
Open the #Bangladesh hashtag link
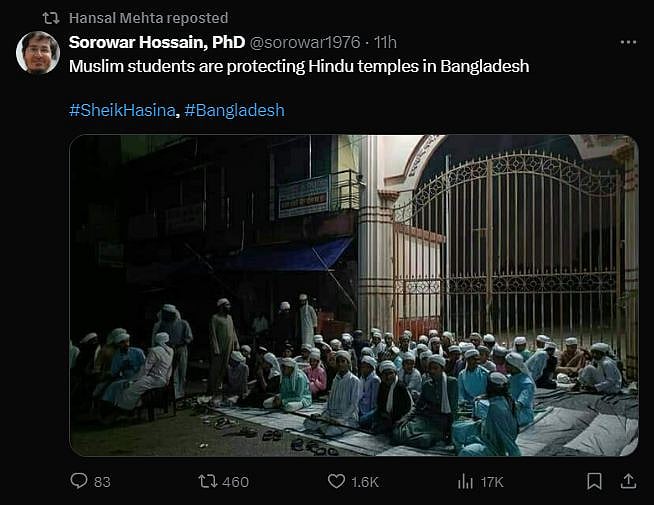[234, 110]
